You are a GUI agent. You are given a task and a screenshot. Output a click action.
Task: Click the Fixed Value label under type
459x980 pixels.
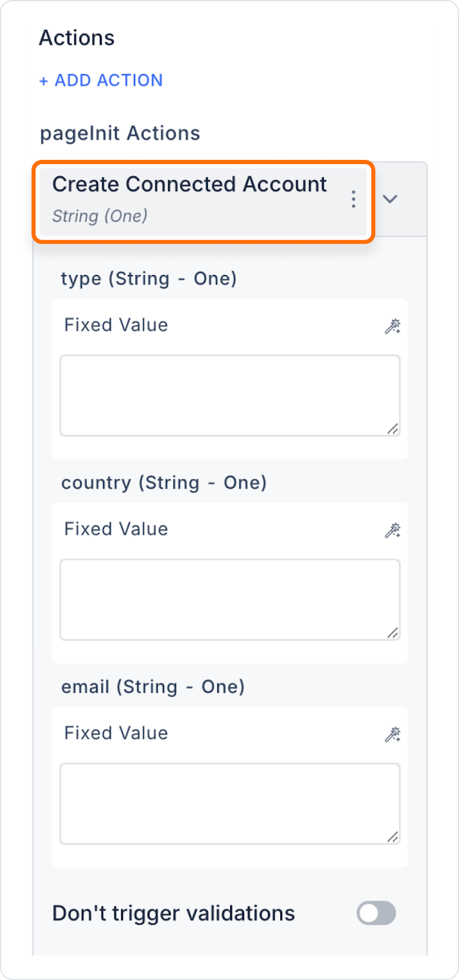point(116,325)
